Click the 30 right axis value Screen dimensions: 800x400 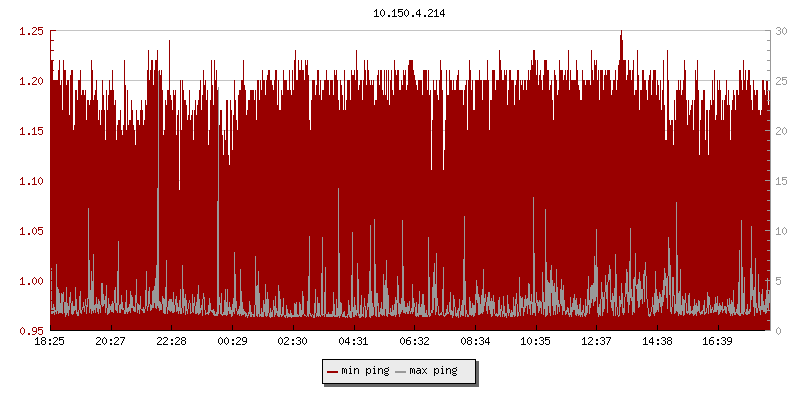pyautogui.click(x=783, y=31)
